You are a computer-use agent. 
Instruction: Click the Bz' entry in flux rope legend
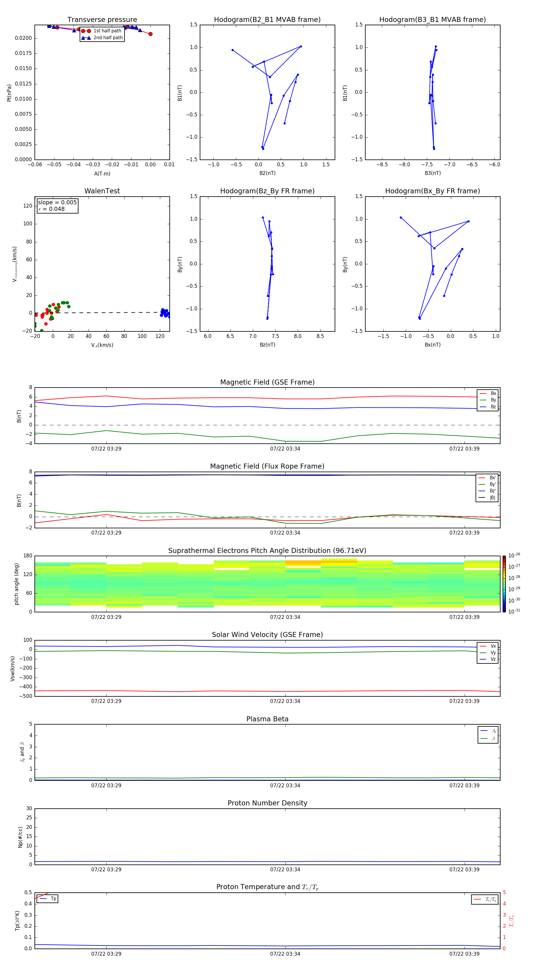point(487,491)
